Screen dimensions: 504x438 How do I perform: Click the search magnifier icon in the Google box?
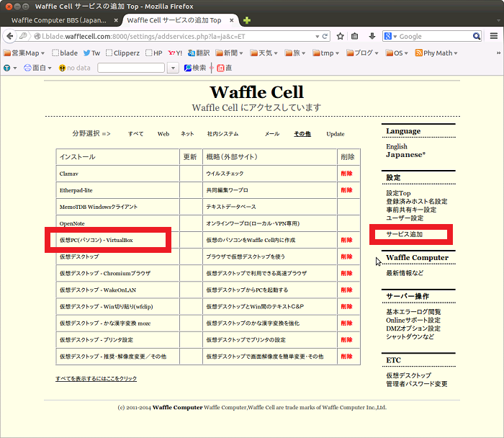pos(477,36)
